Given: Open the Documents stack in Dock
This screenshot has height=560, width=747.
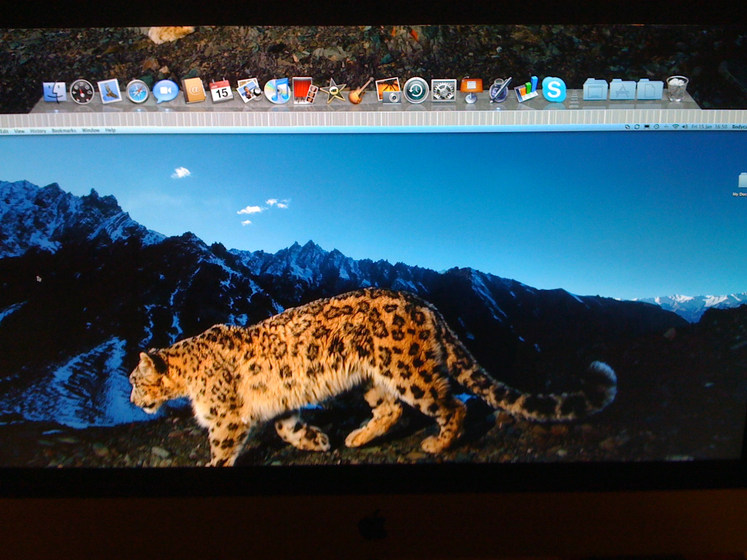Looking at the screenshot, I should 650,90.
